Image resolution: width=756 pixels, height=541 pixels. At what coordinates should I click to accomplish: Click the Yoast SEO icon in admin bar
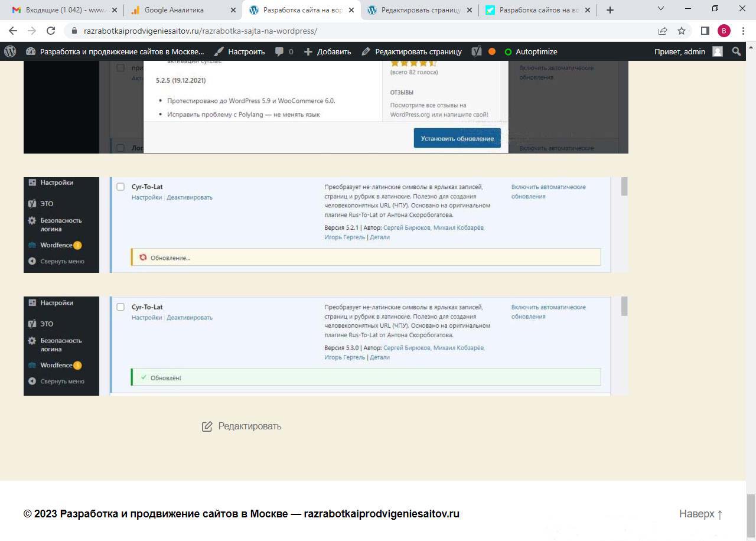pyautogui.click(x=477, y=51)
